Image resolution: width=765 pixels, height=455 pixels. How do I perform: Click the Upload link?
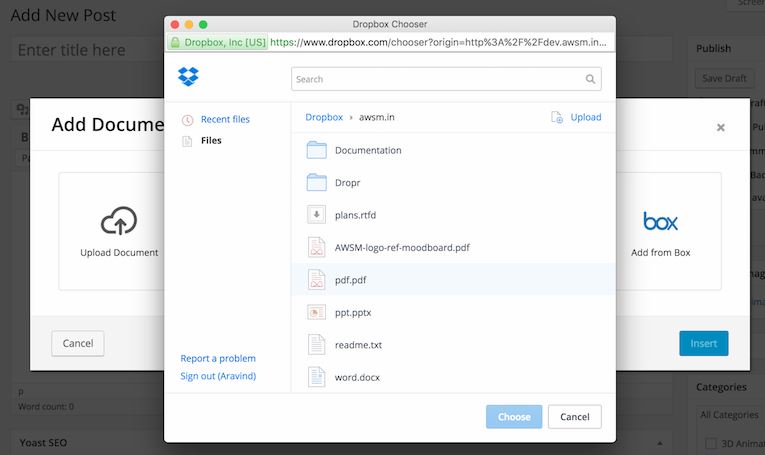click(586, 117)
